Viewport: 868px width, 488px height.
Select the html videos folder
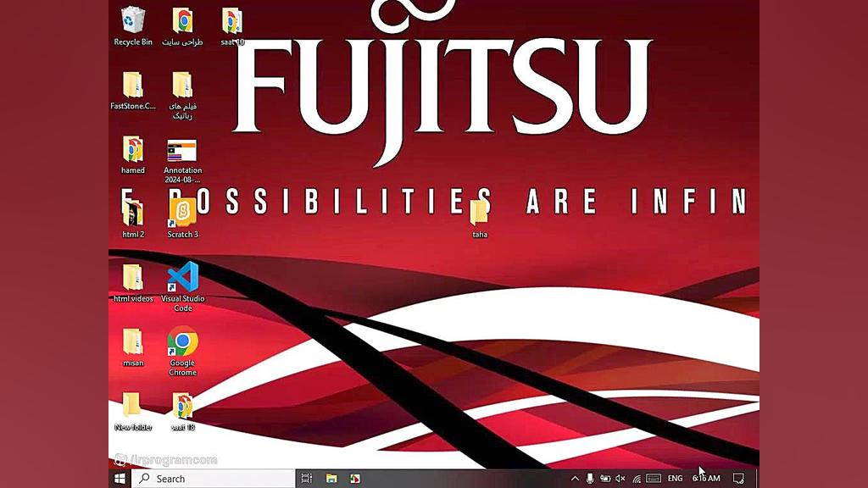(x=133, y=283)
